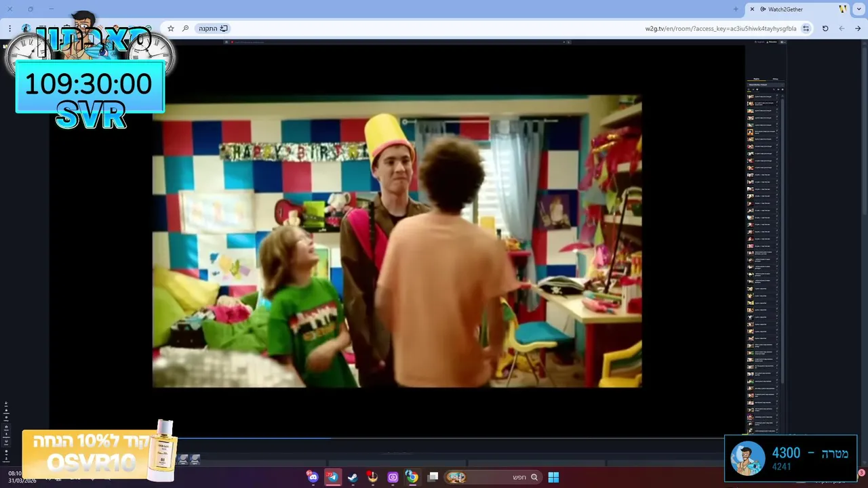The image size is (868, 488).
Task: Open the Windows Start menu
Action: [x=553, y=477]
